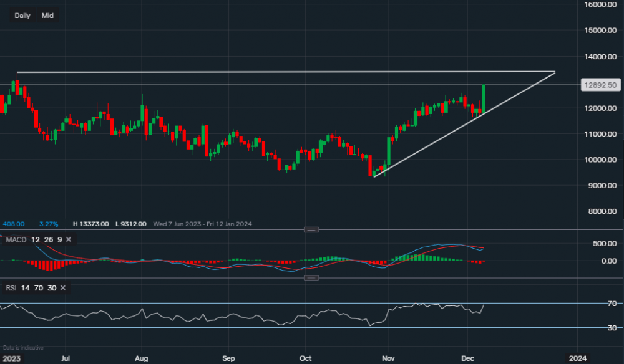
Task: Grab the resize handle above RSI panel
Action: [x=311, y=277]
